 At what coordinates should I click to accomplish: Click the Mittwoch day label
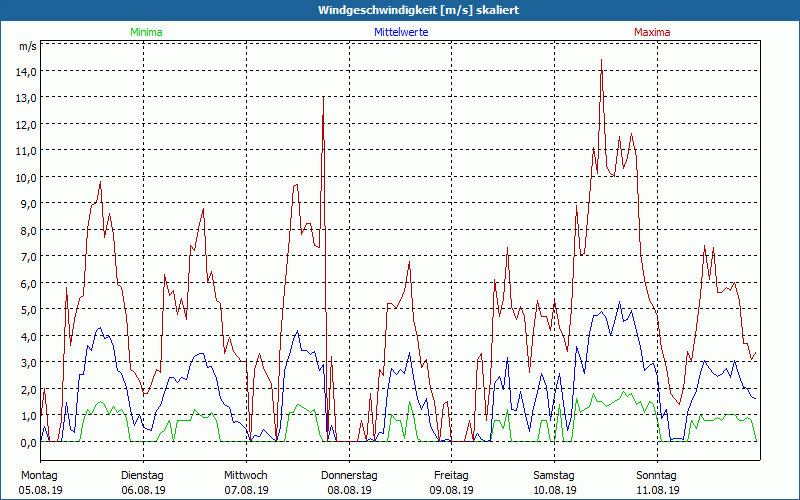click(246, 476)
